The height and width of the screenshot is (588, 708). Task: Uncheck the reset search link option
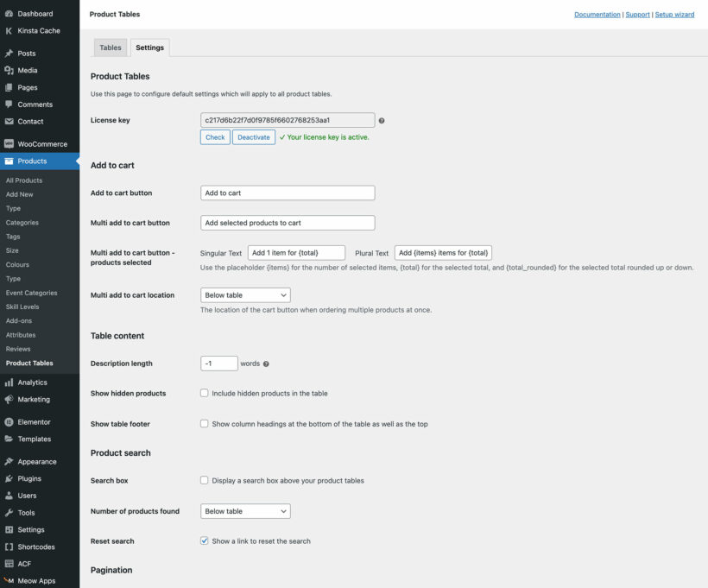click(x=204, y=541)
